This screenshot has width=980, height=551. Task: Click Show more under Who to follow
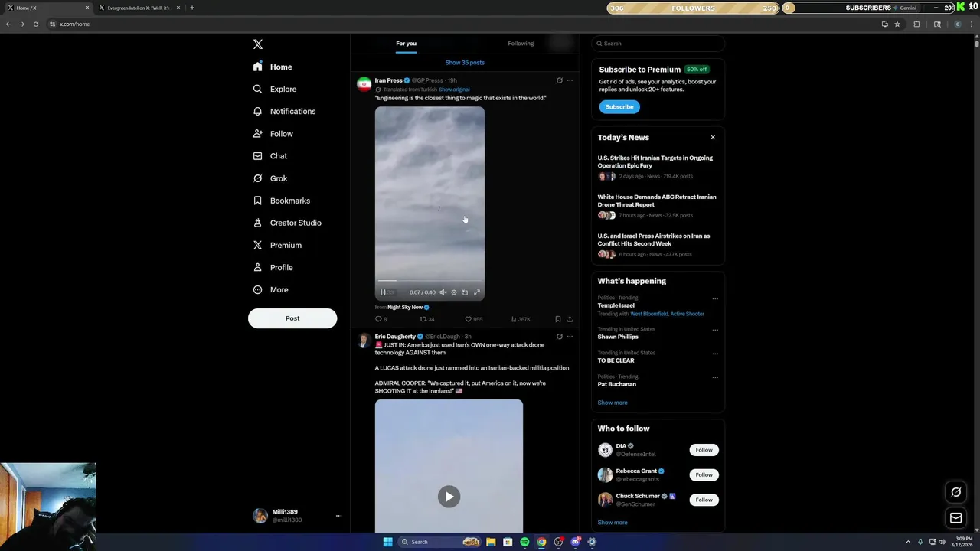tap(612, 523)
